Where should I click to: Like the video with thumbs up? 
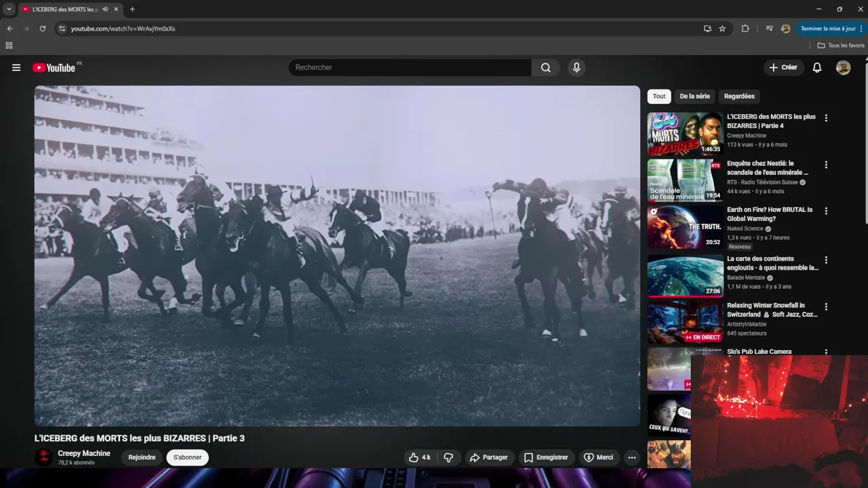coord(420,457)
